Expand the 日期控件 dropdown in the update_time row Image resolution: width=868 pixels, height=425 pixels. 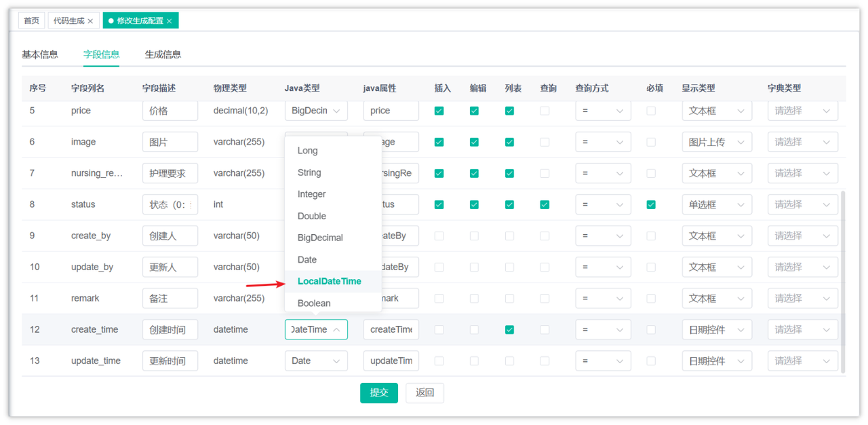(717, 361)
